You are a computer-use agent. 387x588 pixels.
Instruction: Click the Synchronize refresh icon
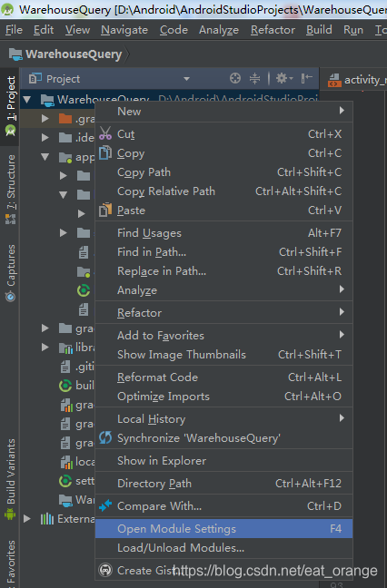[x=105, y=437]
